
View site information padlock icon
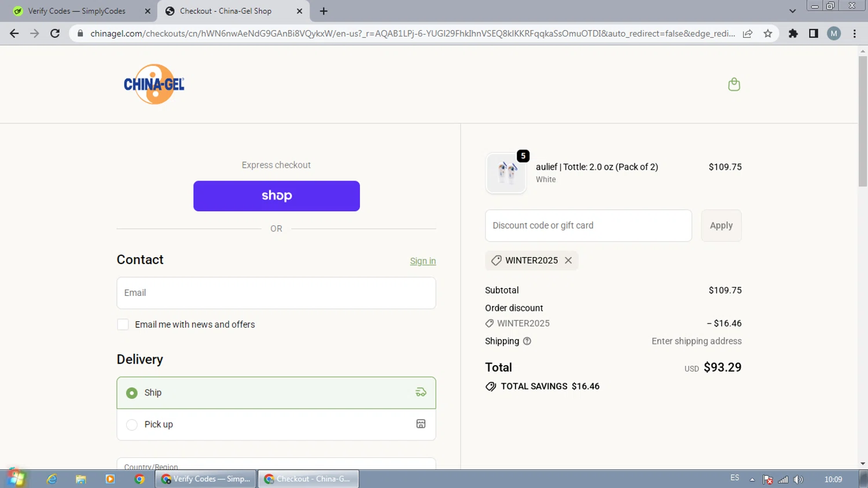pos(80,34)
